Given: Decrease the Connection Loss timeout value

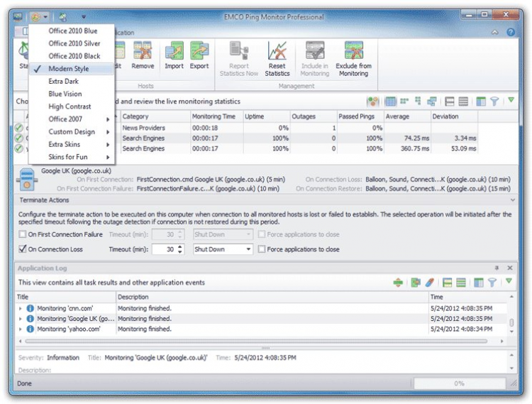Looking at the screenshot, I should click(x=180, y=251).
